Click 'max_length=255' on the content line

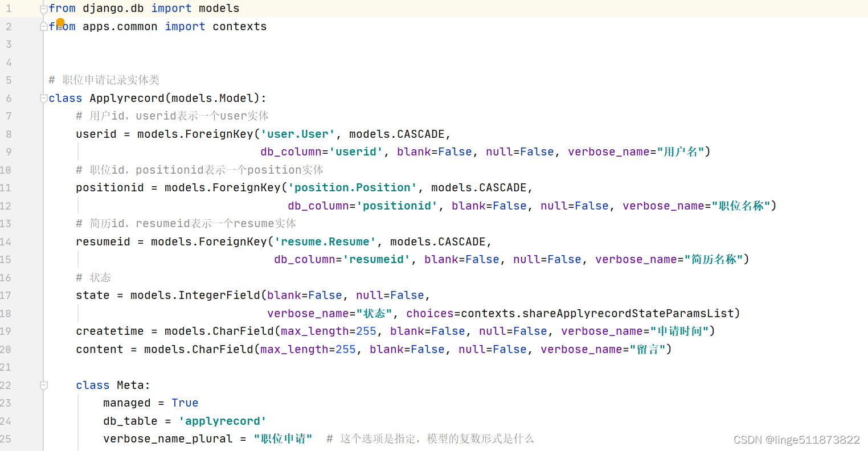[308, 350]
